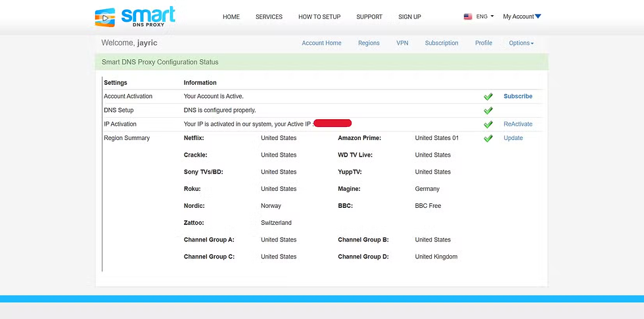644x319 pixels.
Task: Click the redacted Active IP value
Action: tap(333, 123)
